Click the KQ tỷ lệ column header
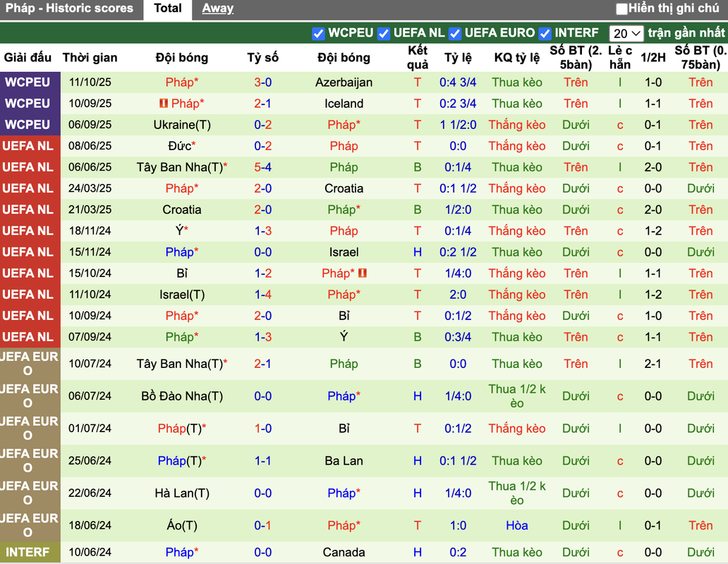Screen dimensions: 728x564 tap(517, 58)
